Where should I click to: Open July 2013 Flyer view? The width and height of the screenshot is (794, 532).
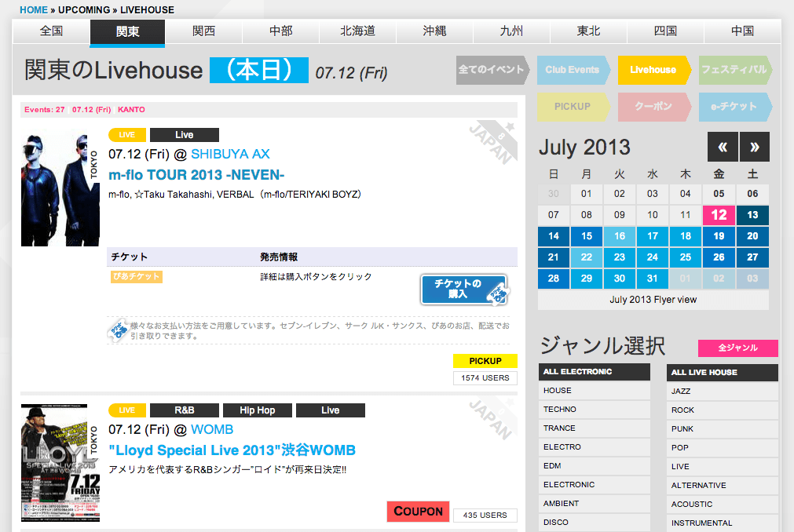point(653,300)
